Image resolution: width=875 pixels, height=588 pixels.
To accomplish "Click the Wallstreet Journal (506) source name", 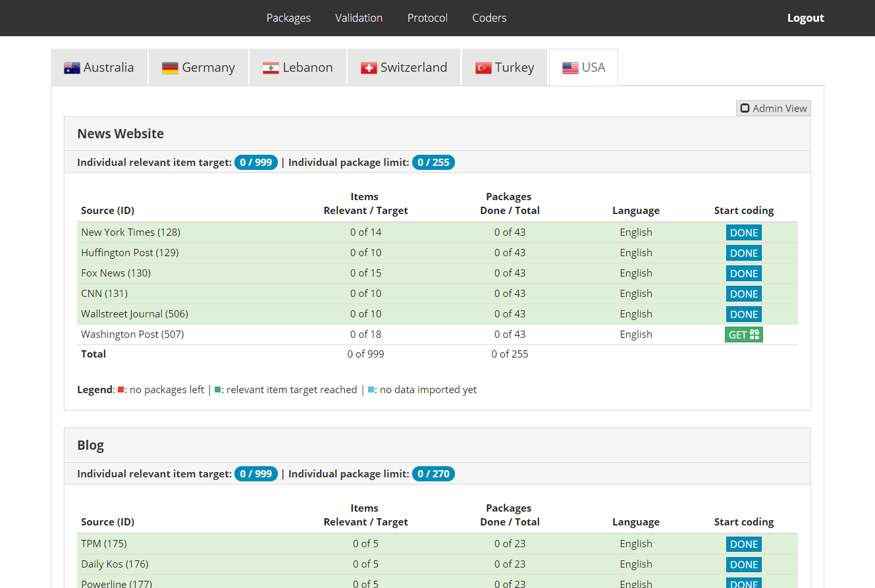I will pyautogui.click(x=134, y=313).
